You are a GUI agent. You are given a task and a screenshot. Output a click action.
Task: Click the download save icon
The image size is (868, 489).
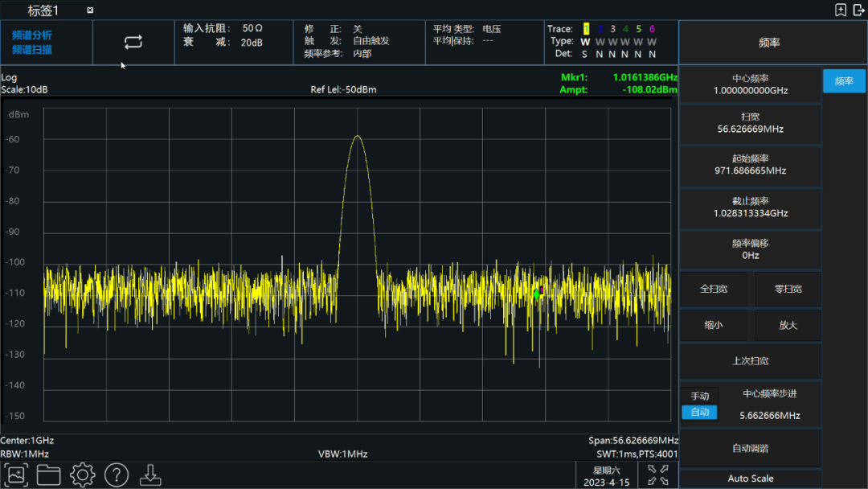pos(150,475)
